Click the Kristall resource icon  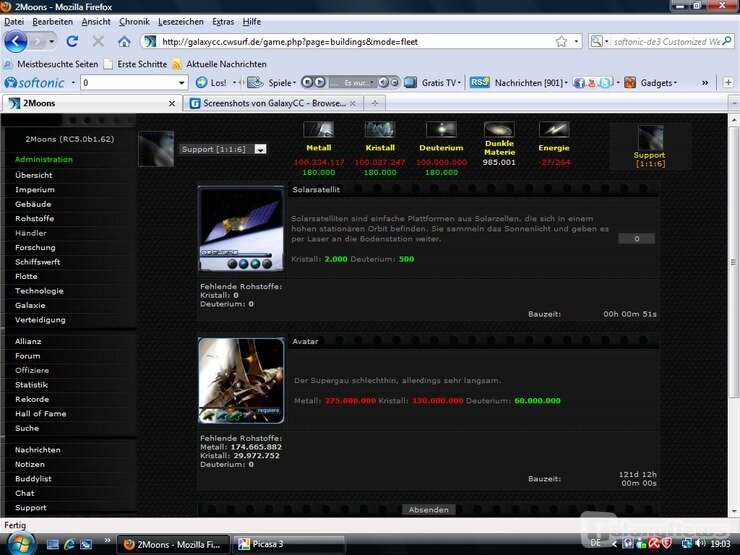coord(380,129)
